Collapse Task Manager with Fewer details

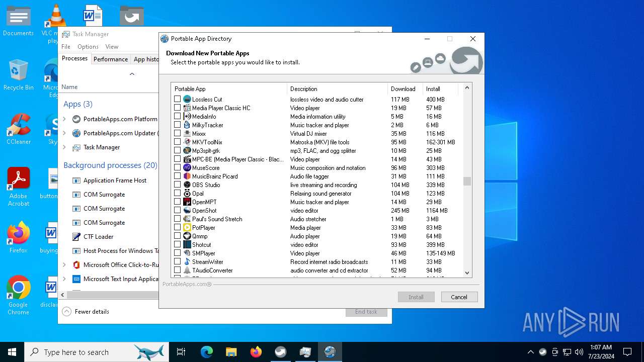[x=86, y=311]
